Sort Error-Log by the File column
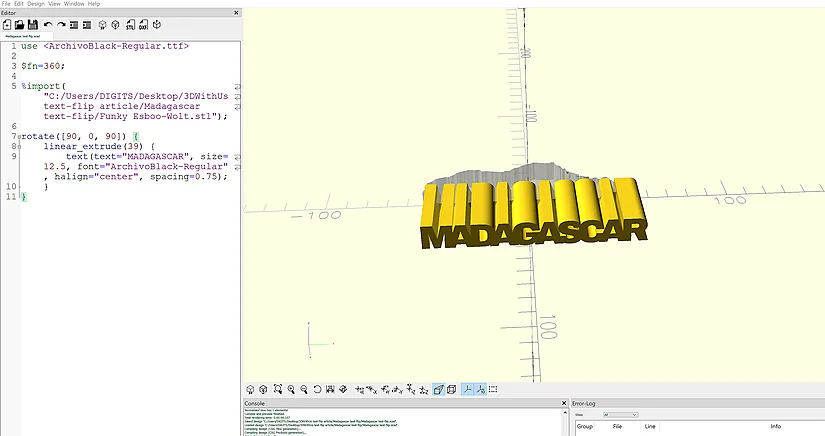The height and width of the screenshot is (436, 825). pyautogui.click(x=617, y=427)
